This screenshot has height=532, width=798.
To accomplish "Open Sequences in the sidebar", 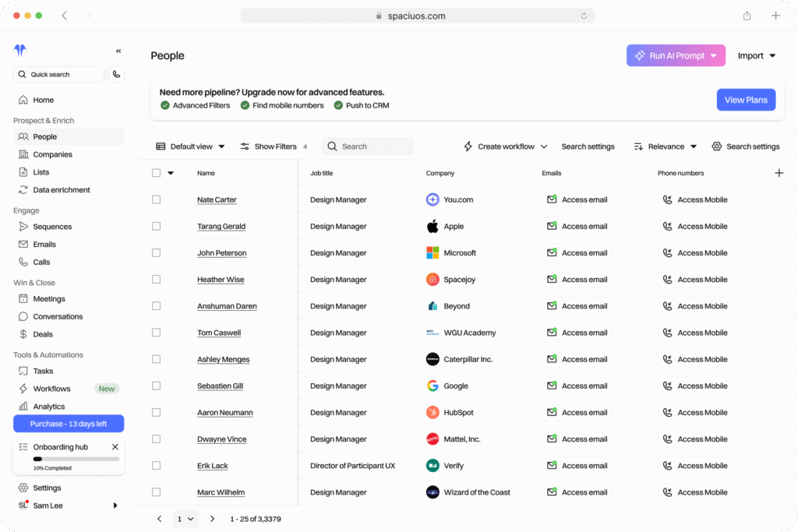I will coord(69,227).
